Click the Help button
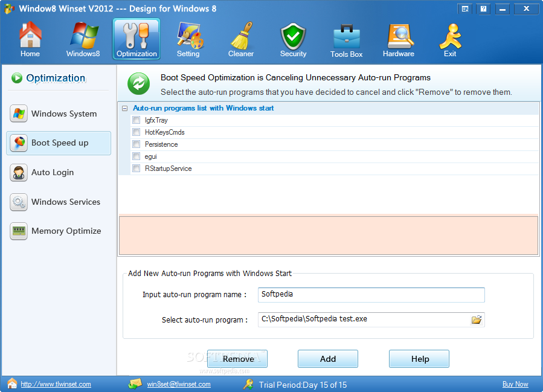The width and height of the screenshot is (543, 392). (419, 359)
